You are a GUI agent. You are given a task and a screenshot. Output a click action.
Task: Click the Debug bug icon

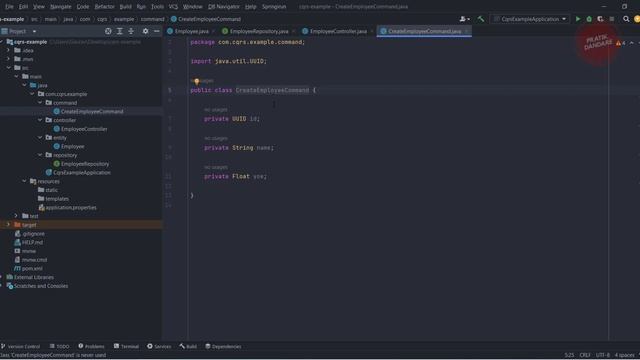coord(589,19)
